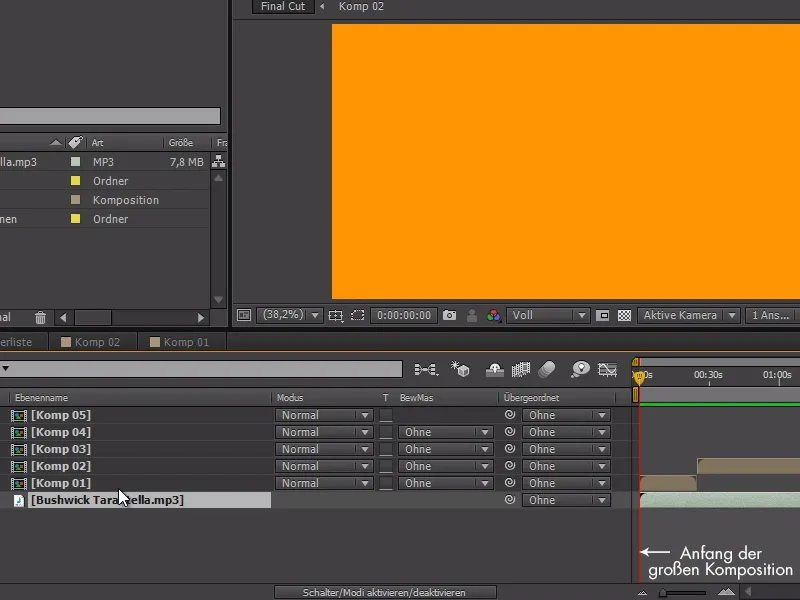Switch to the Komp 01 timeline tab
Screen dimensions: 800x600
coord(181,342)
